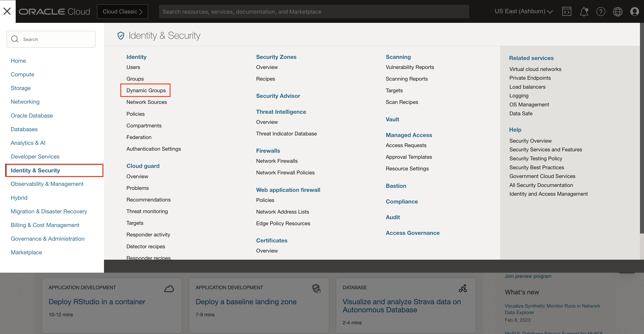Open the Vault heading link
This screenshot has height=334, width=644.
392,119
